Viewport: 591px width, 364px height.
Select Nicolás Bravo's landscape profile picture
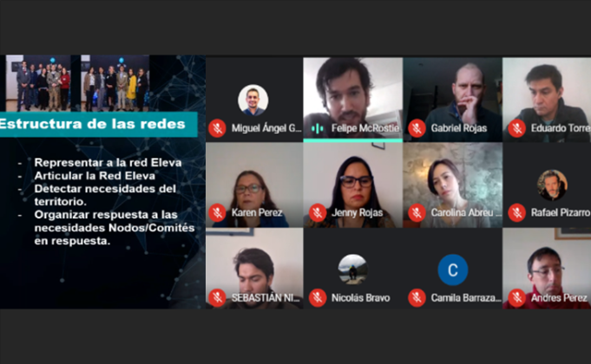[353, 270]
